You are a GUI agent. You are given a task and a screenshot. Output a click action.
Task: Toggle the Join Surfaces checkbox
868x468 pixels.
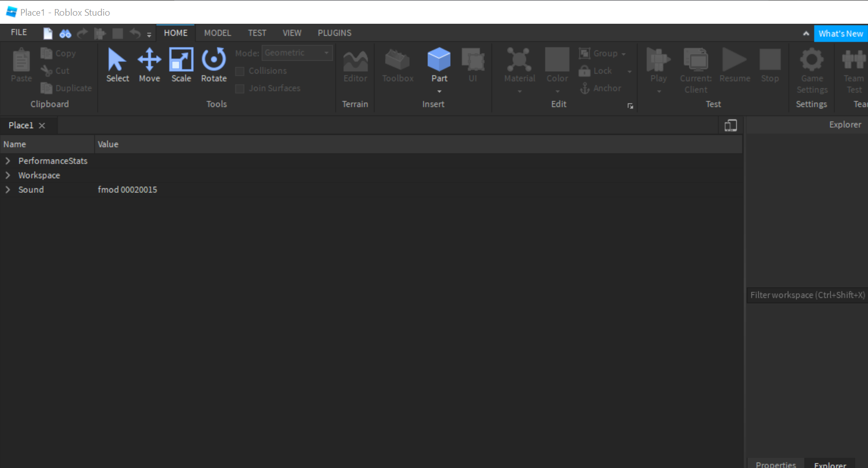pyautogui.click(x=240, y=89)
